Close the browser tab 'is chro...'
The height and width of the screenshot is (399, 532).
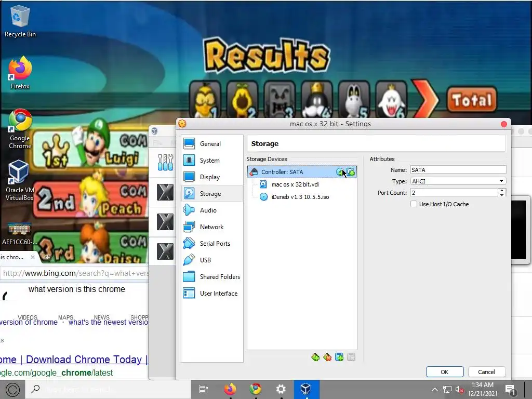coord(33,257)
